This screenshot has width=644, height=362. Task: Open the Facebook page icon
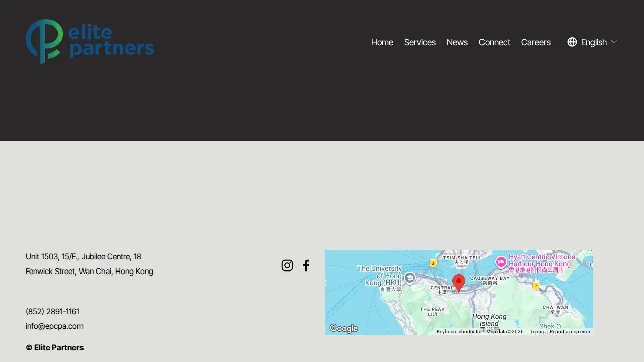click(x=306, y=265)
